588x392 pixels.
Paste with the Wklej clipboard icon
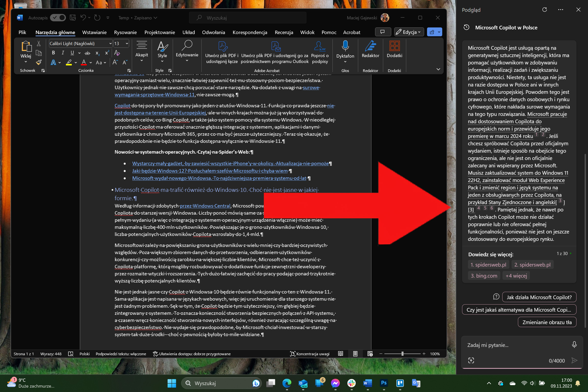pos(26,47)
